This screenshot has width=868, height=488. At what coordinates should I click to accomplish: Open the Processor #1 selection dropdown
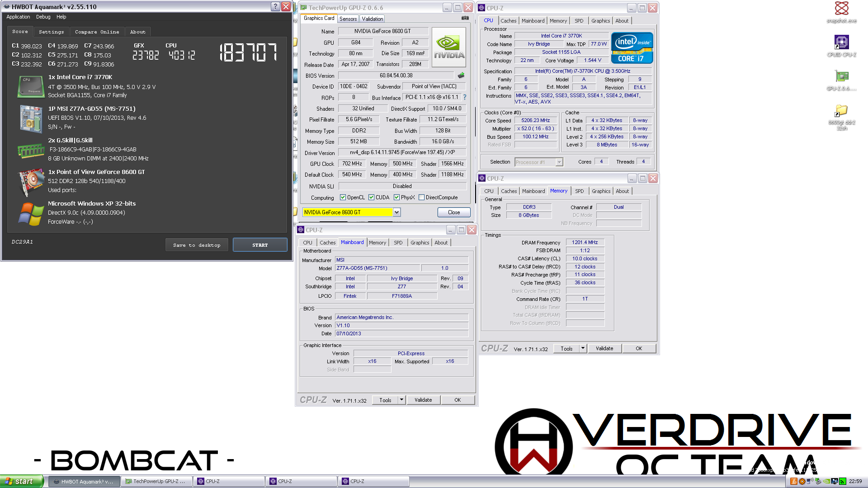[559, 162]
